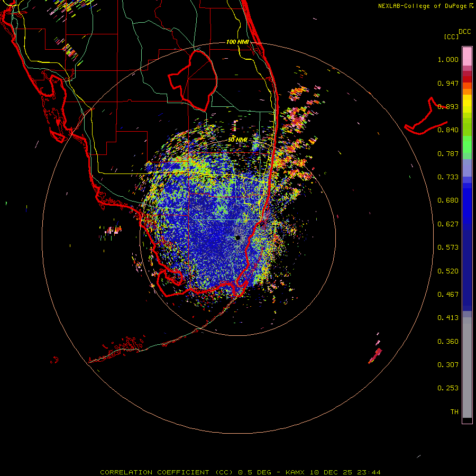The width and height of the screenshot is (476, 476).
Task: Click the pink segment of the color bar
Action: (467, 57)
